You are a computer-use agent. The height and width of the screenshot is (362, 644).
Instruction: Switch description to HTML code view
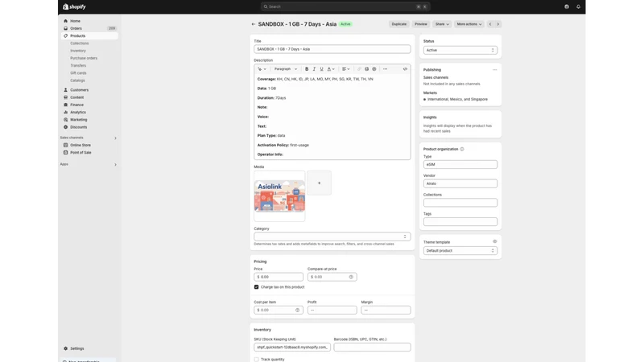405,69
